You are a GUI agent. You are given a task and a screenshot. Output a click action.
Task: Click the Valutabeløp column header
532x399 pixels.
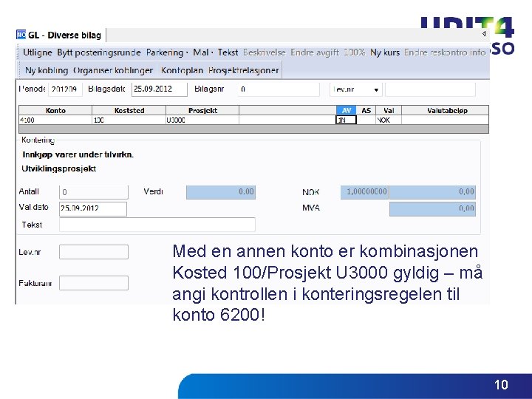(x=446, y=111)
